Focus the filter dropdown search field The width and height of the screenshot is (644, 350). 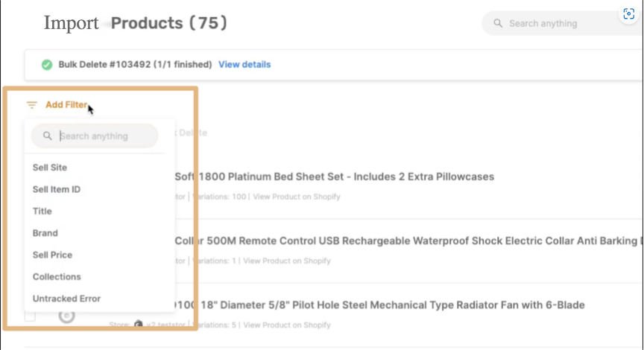pos(101,136)
